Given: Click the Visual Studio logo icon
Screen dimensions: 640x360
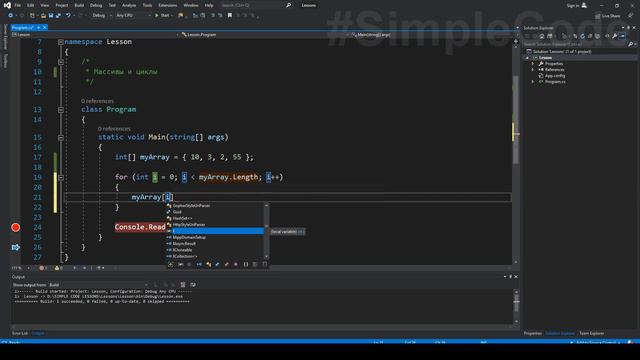Looking at the screenshot, I should [7, 5].
